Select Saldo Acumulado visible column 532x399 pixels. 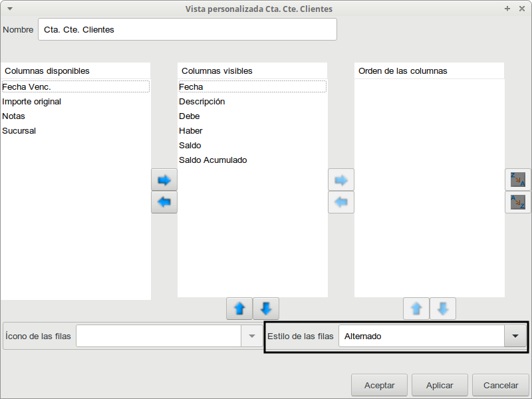click(252, 160)
